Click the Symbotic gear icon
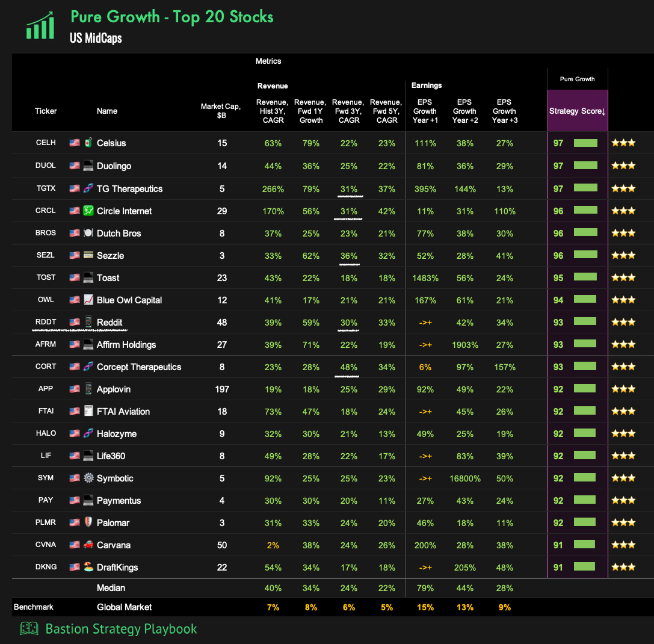This screenshot has height=644, width=654. 88,477
